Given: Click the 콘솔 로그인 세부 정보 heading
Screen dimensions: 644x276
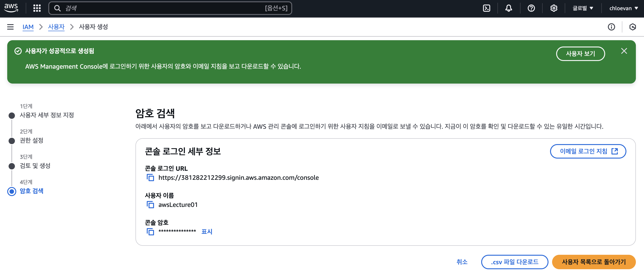Looking at the screenshot, I should tap(183, 151).
